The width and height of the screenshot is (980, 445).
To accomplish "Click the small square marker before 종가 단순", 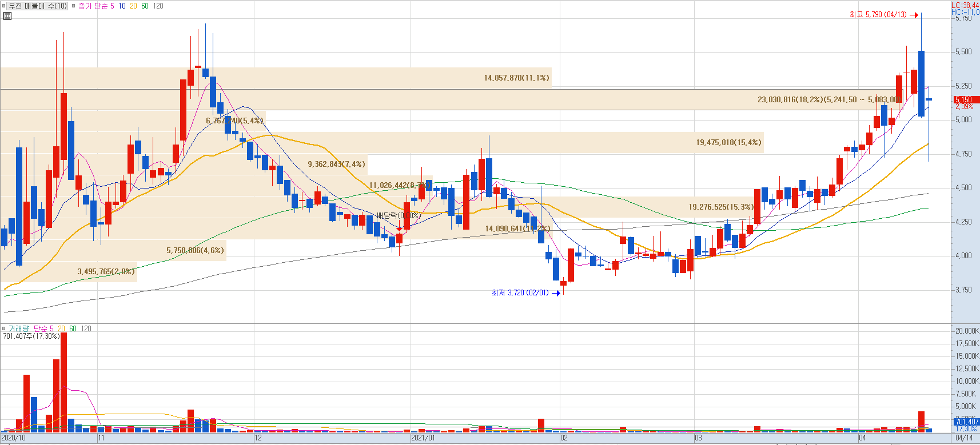I will [x=73, y=6].
